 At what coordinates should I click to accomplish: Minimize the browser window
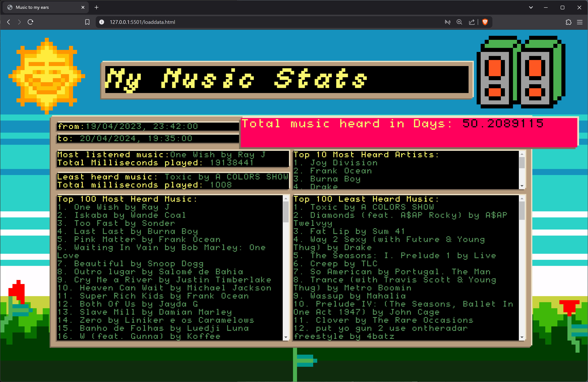point(546,7)
